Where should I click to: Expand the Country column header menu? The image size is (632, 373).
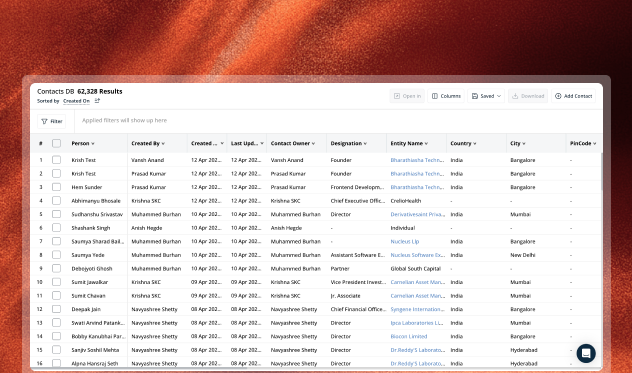[x=475, y=144]
